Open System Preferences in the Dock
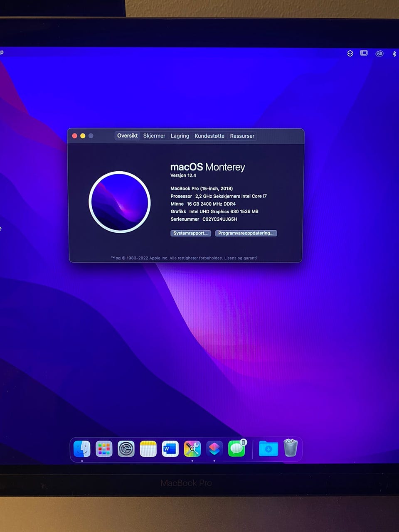 pos(126,449)
